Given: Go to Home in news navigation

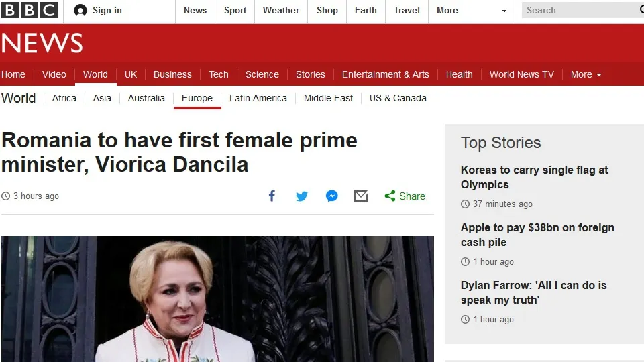Looking at the screenshot, I should click(13, 74).
